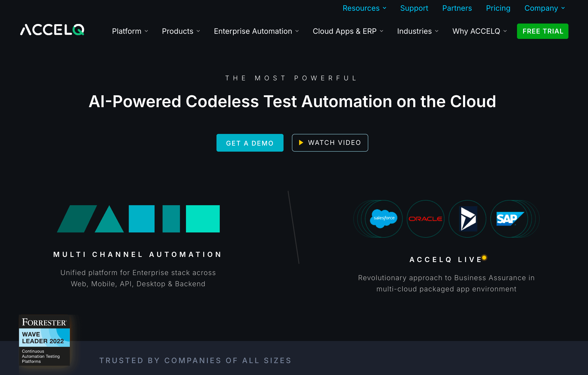
Task: Click the narrow teal rectangle shape
Action: (x=171, y=219)
